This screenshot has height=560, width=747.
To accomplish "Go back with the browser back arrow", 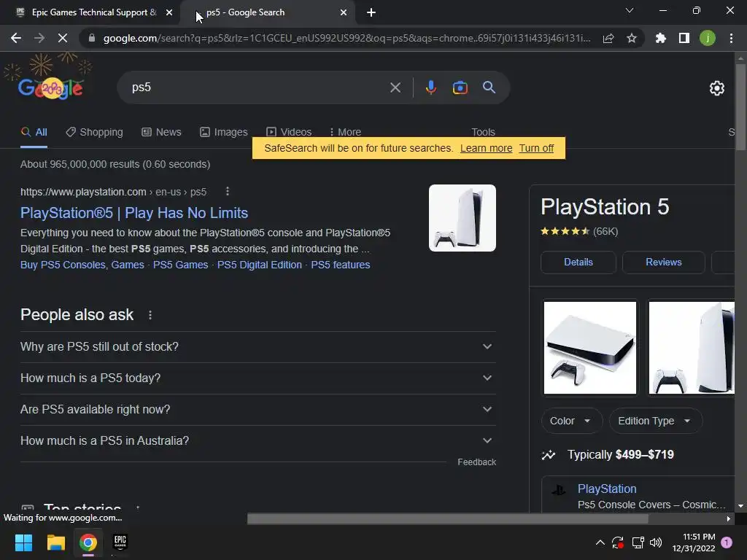I will (x=16, y=38).
